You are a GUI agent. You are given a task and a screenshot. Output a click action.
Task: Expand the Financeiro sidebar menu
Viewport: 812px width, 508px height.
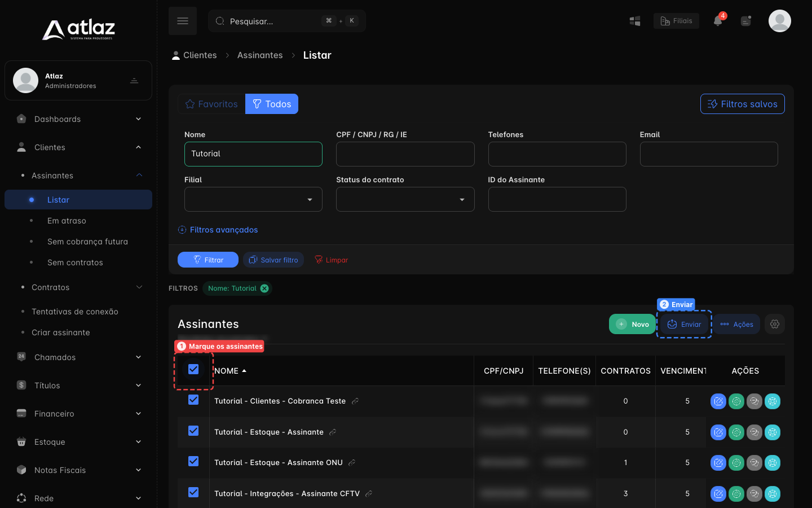pyautogui.click(x=78, y=414)
